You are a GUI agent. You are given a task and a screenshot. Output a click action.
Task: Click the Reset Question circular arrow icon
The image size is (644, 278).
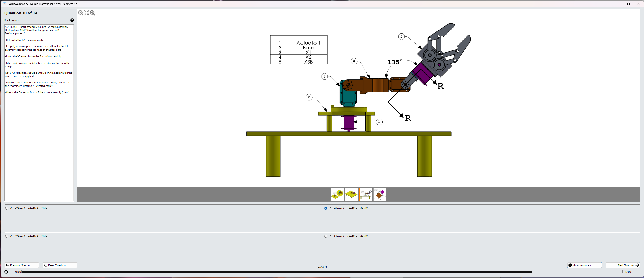point(46,265)
